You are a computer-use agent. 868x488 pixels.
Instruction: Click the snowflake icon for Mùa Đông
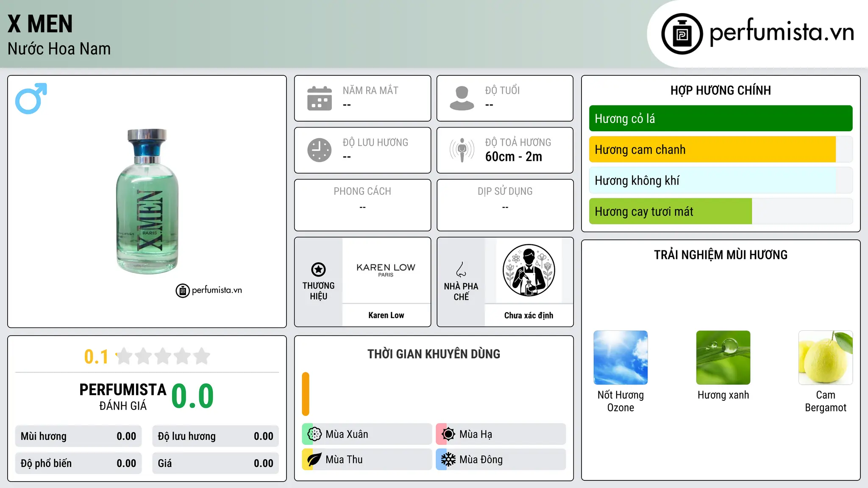tap(448, 460)
